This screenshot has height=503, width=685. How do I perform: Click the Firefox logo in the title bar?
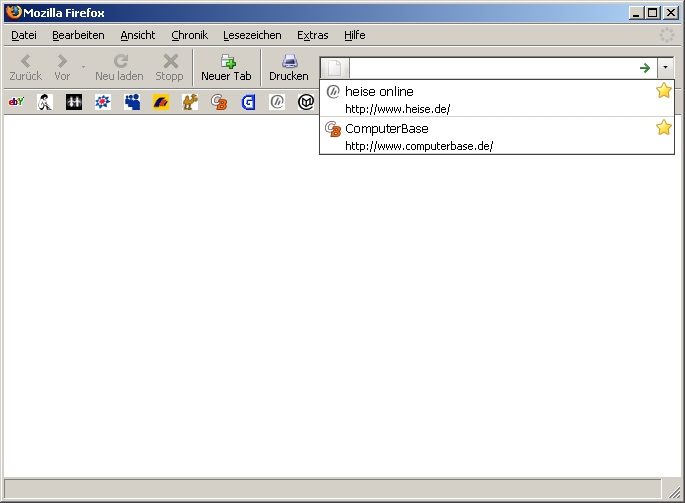coord(14,12)
